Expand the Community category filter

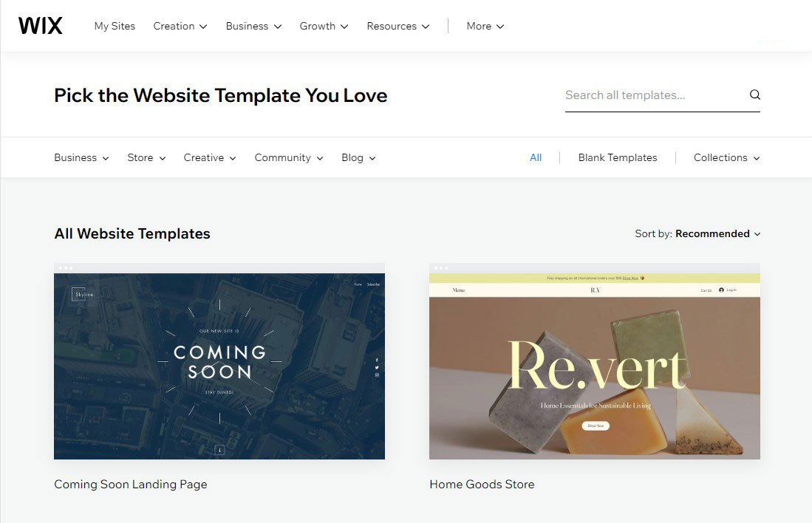[288, 158]
